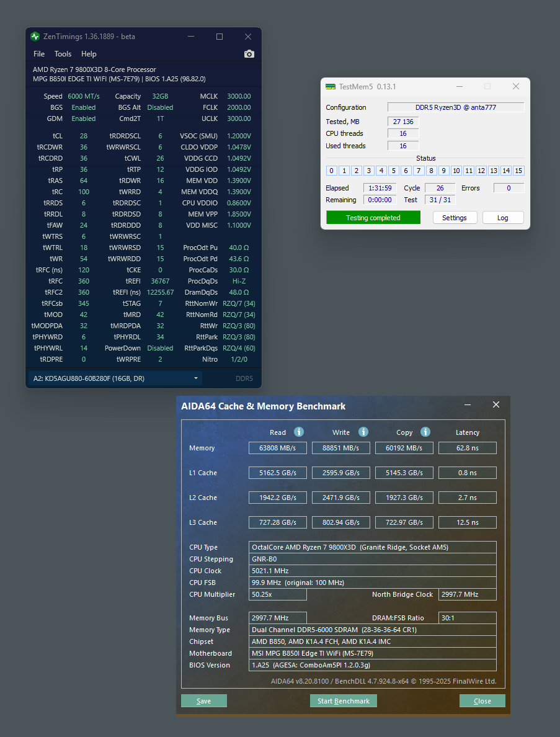Minimize the ZenTimings window
Viewport: 560px width, 737px height.
191,37
